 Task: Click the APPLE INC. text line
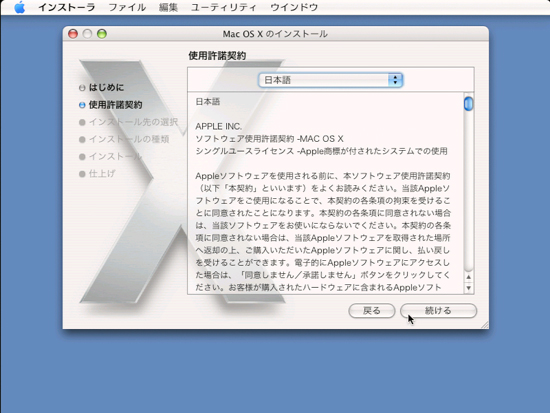219,126
